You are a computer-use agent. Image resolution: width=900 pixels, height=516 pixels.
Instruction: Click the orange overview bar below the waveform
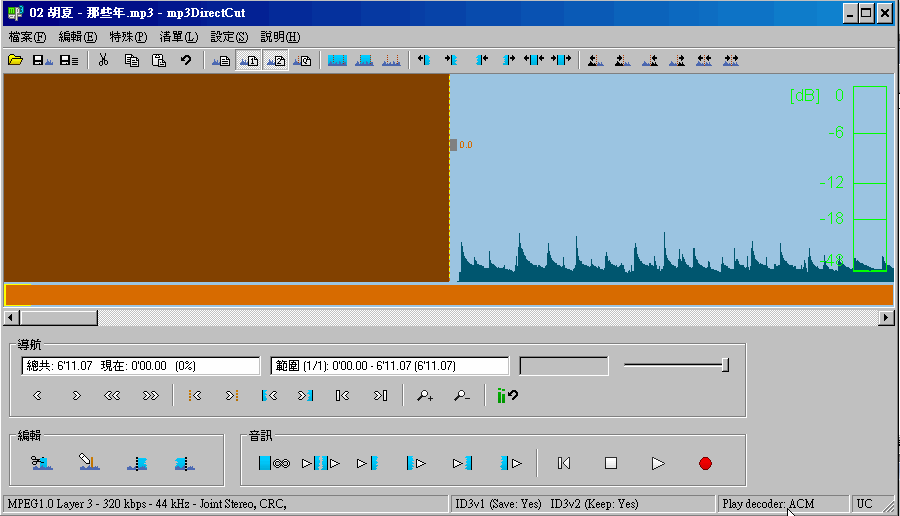point(449,295)
